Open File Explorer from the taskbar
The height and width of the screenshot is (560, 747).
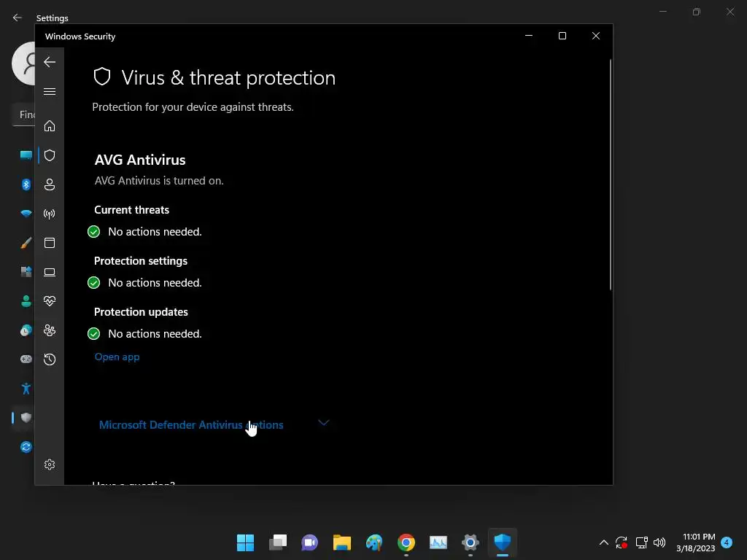pyautogui.click(x=342, y=542)
